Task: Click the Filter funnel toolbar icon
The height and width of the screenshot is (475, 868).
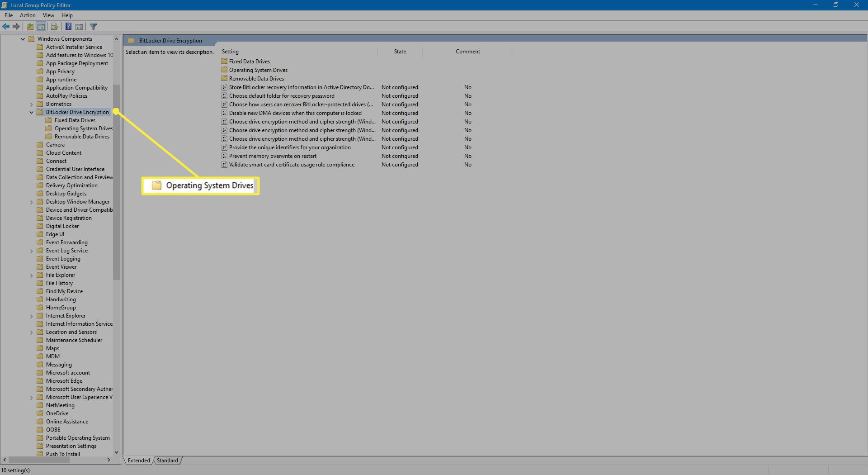Action: [x=94, y=27]
